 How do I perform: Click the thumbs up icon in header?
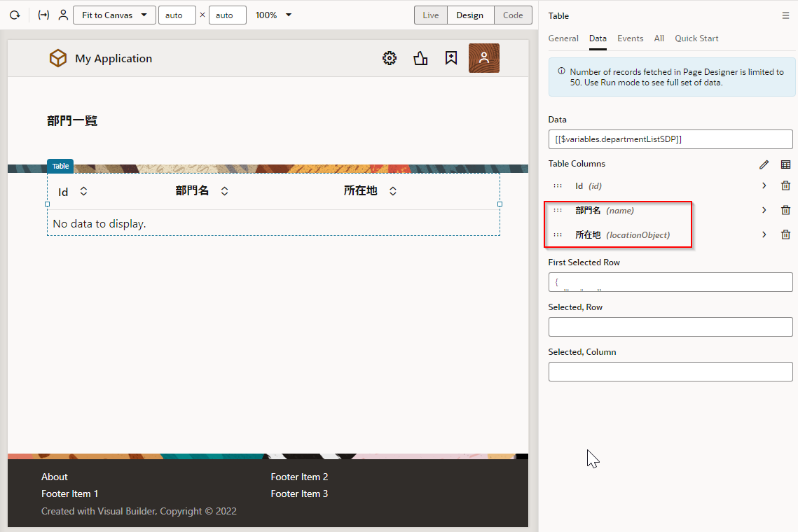pyautogui.click(x=420, y=58)
